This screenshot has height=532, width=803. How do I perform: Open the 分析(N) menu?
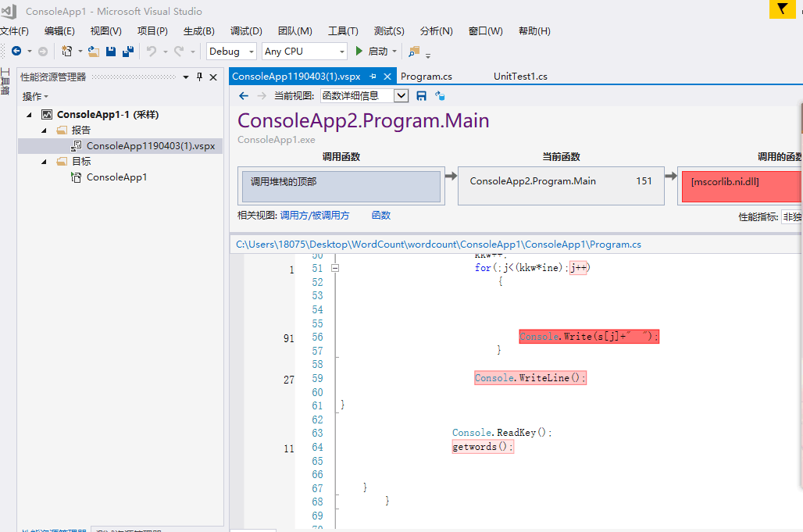(x=437, y=30)
